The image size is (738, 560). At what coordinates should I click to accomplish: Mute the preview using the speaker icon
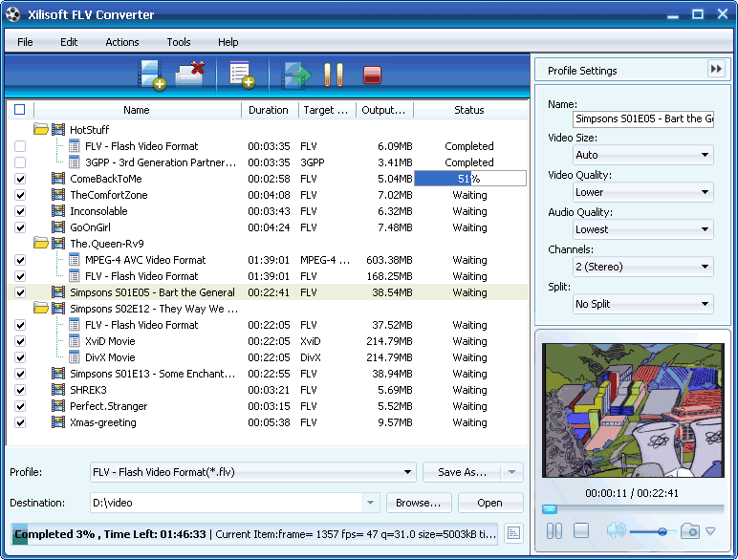click(x=616, y=531)
